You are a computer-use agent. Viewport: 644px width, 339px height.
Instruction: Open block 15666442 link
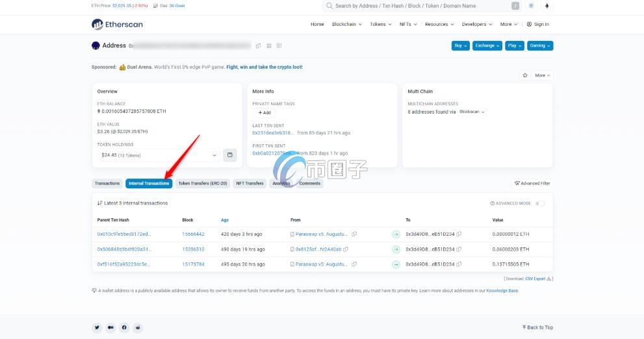[x=193, y=234]
